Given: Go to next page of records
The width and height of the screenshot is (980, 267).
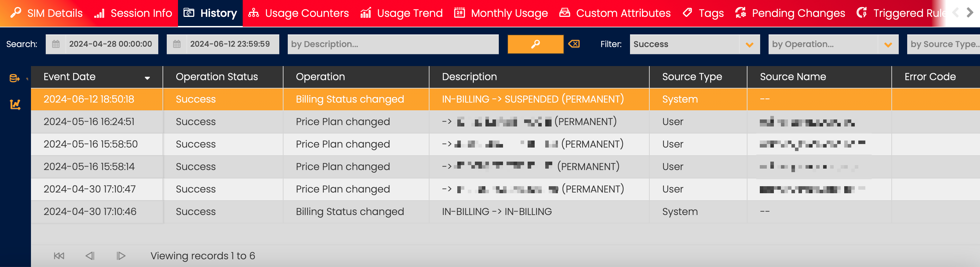Looking at the screenshot, I should 121,256.
